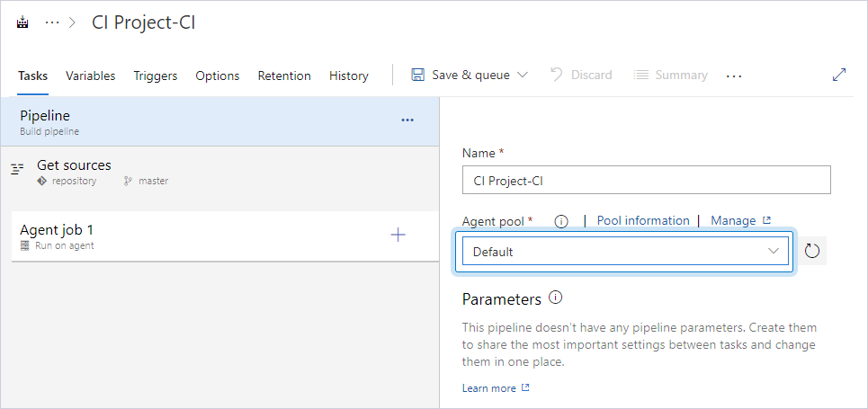Expand the Save & queue dropdown chevron
This screenshot has height=409, width=868.
[x=522, y=75]
